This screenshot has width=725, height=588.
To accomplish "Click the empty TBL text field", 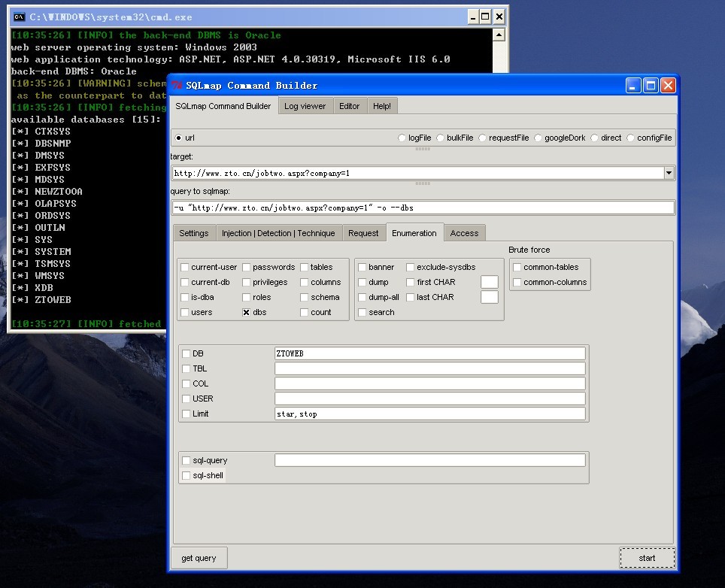I will point(430,368).
